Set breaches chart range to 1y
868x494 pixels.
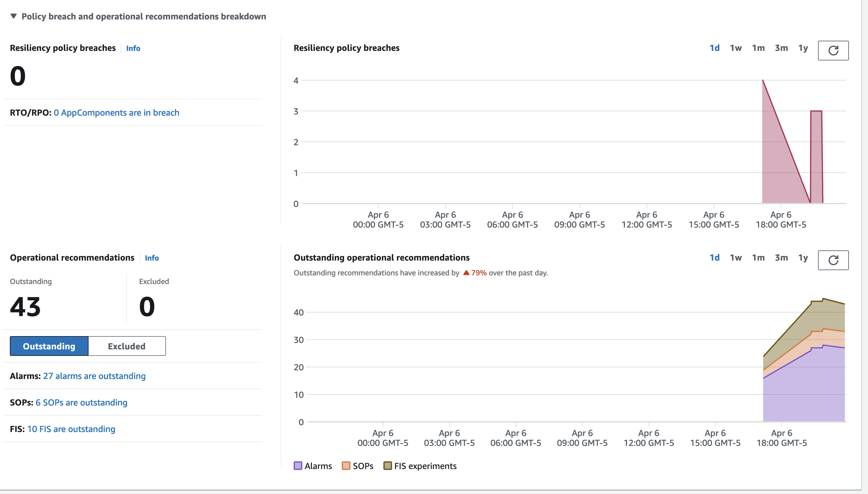click(x=803, y=48)
